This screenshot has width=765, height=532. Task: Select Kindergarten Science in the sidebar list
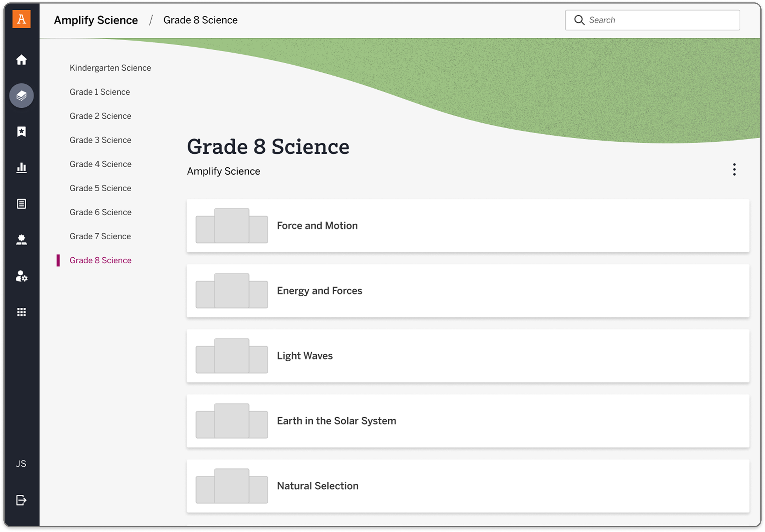click(x=110, y=68)
